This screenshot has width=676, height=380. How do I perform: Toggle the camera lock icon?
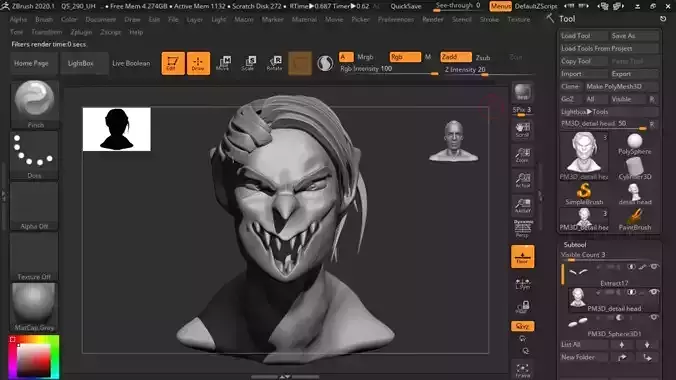pos(523,307)
